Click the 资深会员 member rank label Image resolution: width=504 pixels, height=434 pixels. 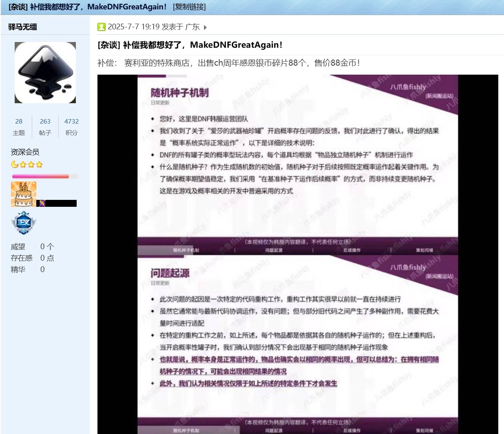[25, 152]
